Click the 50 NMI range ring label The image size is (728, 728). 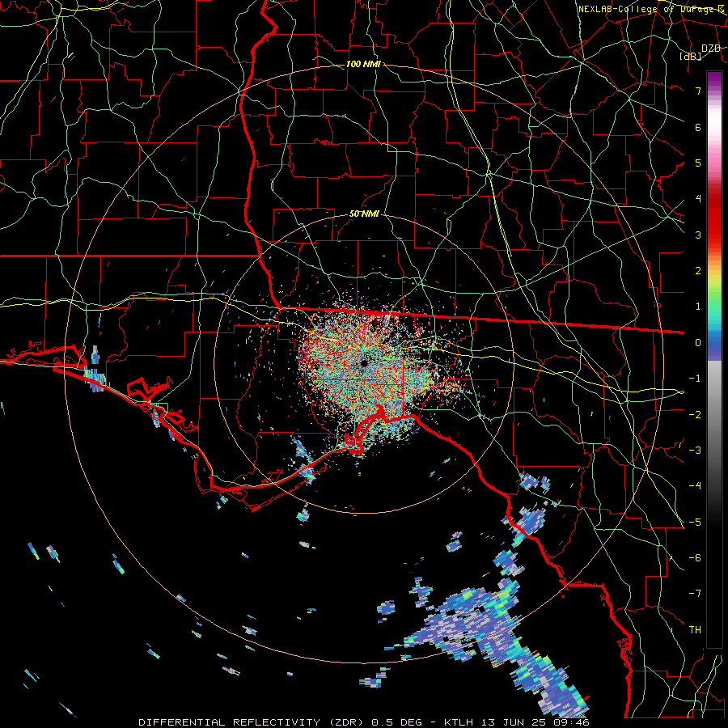(364, 214)
